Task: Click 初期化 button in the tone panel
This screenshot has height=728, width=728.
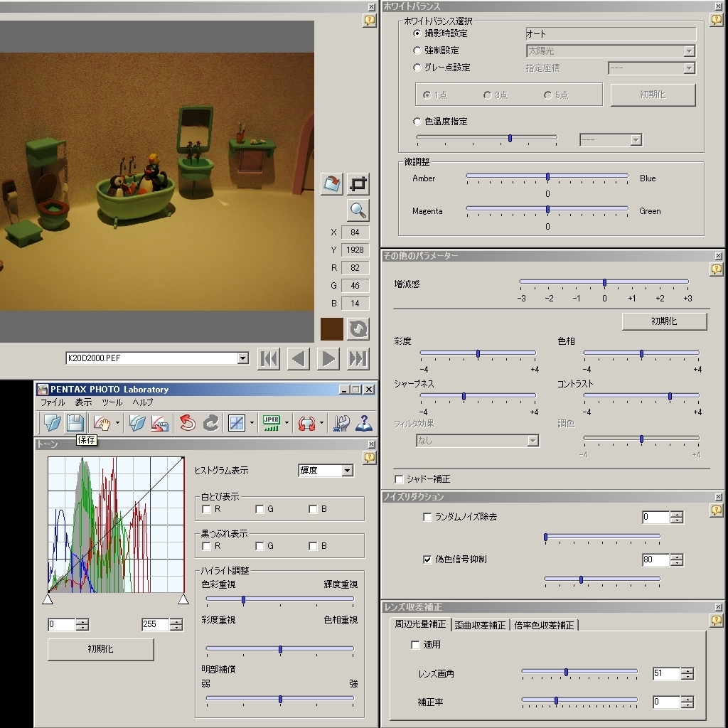Action: tap(100, 649)
